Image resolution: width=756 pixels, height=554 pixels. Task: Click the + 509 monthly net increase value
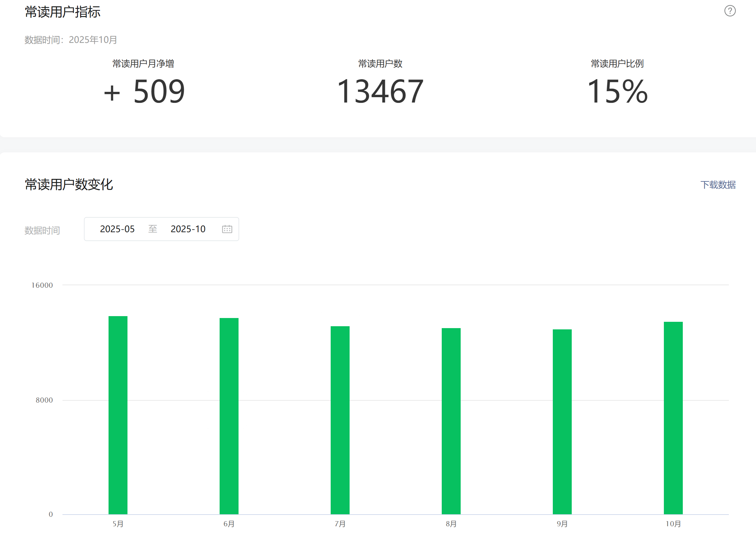tap(144, 91)
